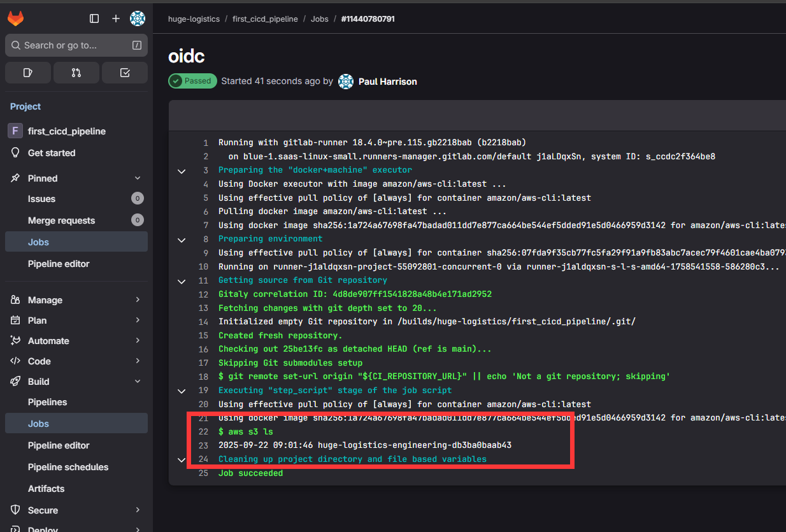Screen dimensions: 786x532
Task: Click the Paul Harrison author link
Action: [387, 82]
